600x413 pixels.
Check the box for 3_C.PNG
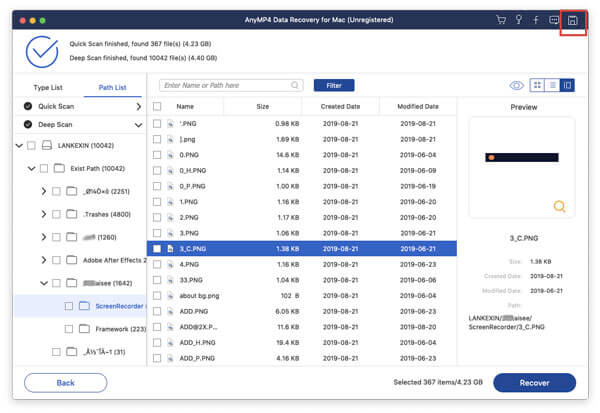[x=157, y=249]
